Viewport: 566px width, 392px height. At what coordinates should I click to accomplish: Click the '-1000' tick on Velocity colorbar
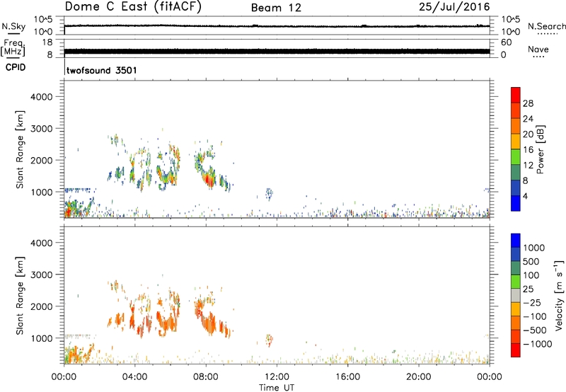click(x=538, y=344)
